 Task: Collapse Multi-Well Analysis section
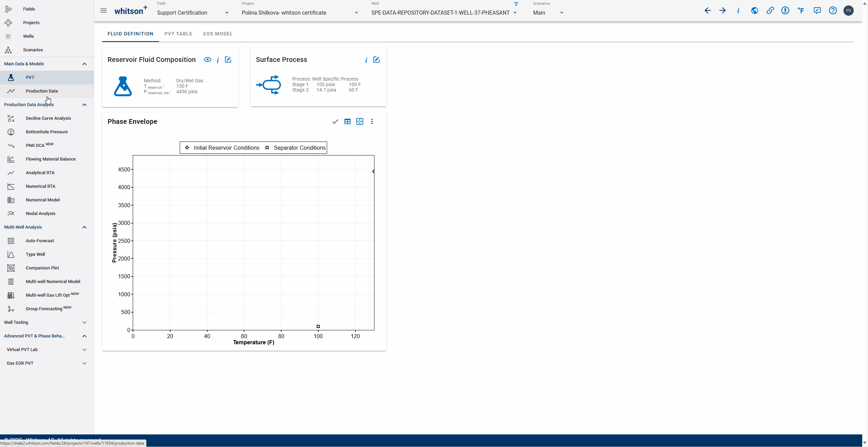tap(84, 227)
